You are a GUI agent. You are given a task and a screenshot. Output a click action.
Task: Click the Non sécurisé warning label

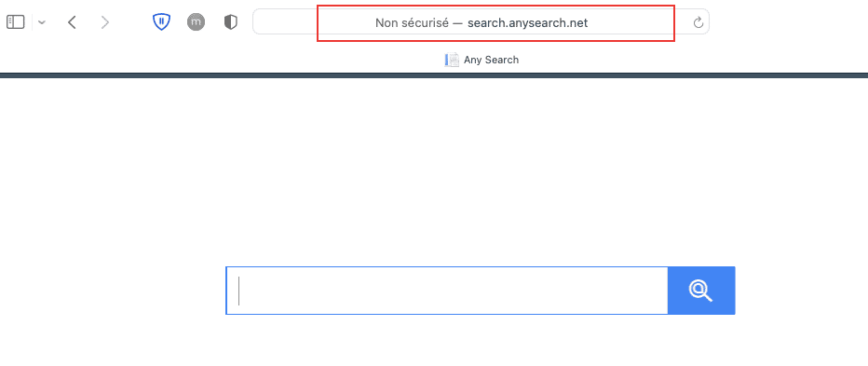point(412,22)
